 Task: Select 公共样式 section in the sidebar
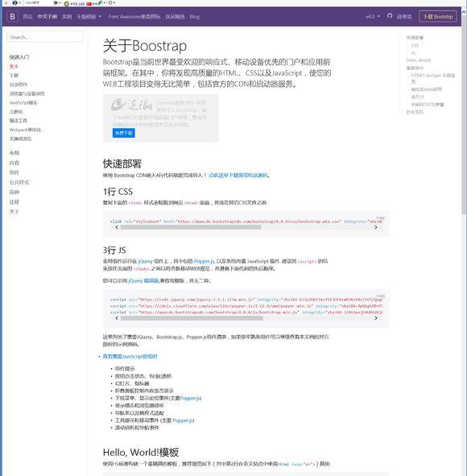[19, 182]
